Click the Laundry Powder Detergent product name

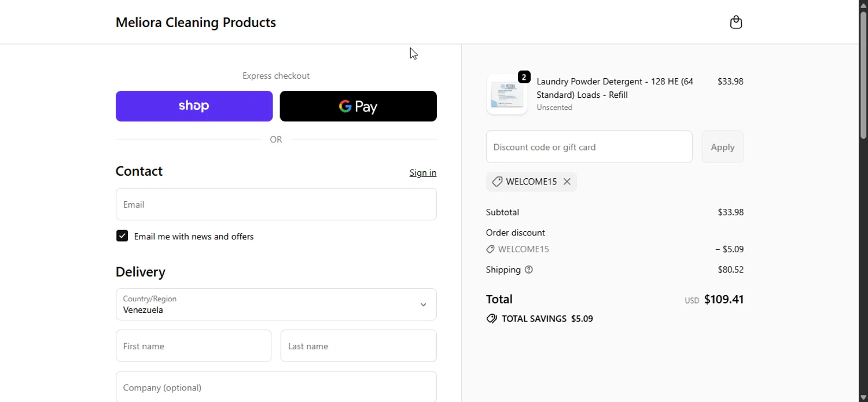coord(615,88)
